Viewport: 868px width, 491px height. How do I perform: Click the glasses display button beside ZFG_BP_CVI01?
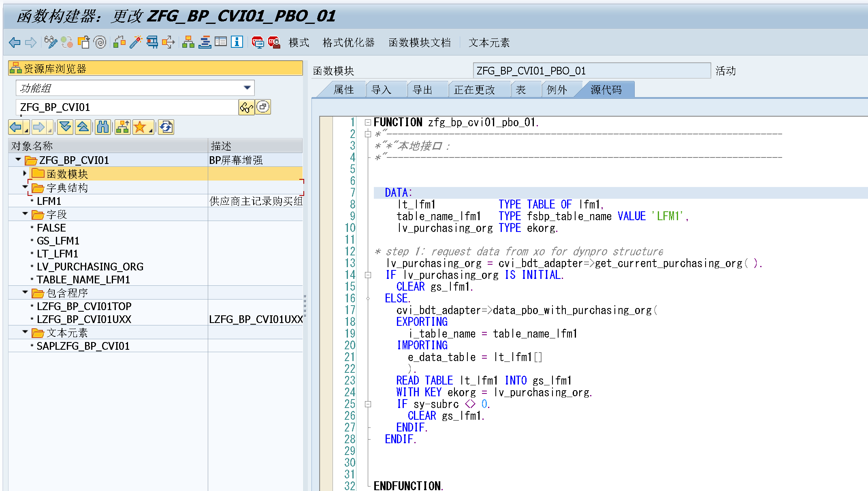click(246, 107)
